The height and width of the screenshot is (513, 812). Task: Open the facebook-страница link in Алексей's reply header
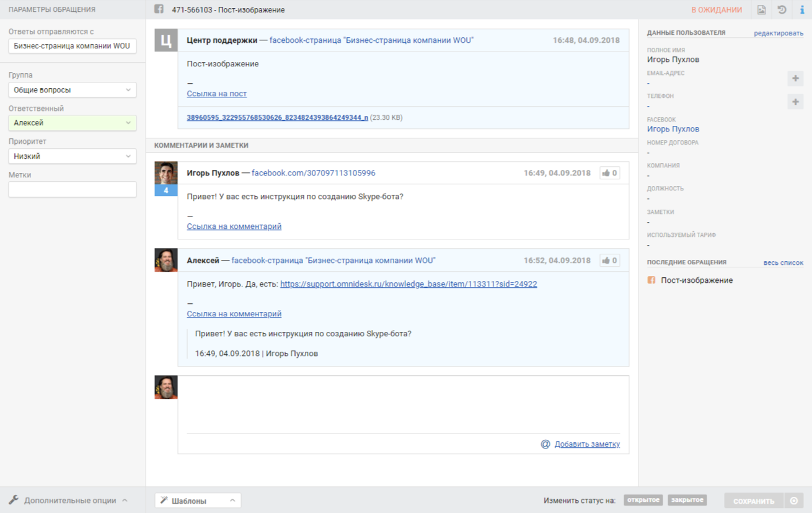333,261
